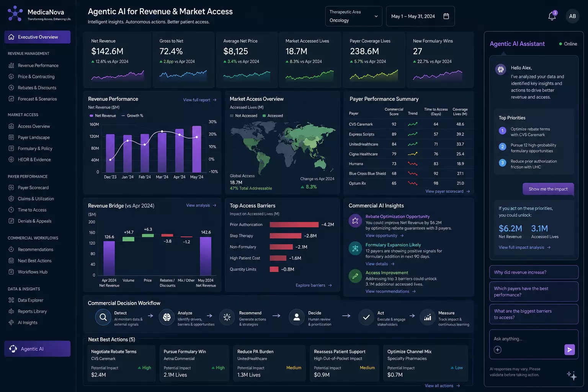Viewport: 588px width, 392px height.
Task: Click the May '24 revenue bar
Action: tap(197, 149)
